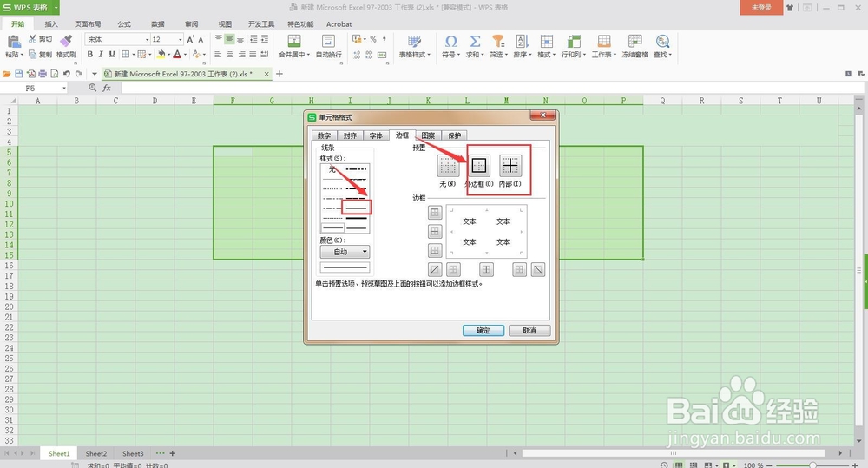This screenshot has height=468, width=868.
Task: Click the save icon in quick toolbar
Action: [19, 74]
